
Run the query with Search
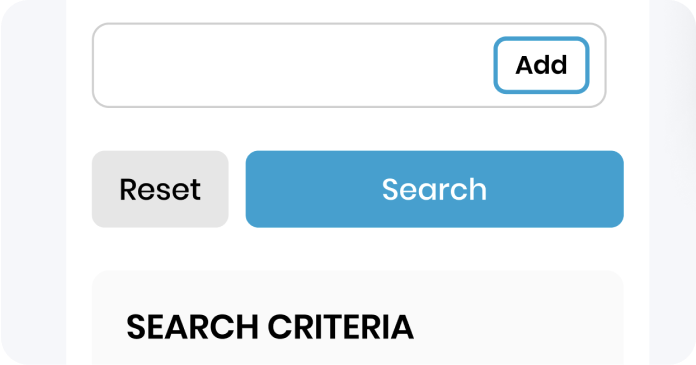tap(435, 189)
